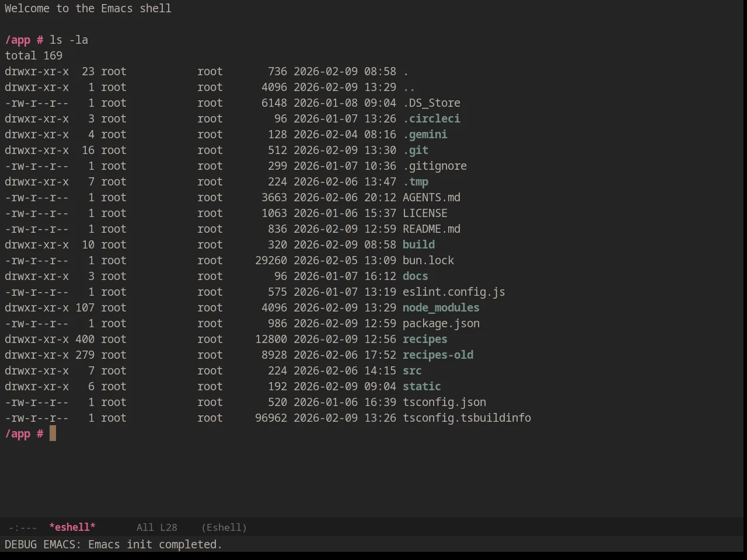This screenshot has width=747, height=560.
Task: Place cursor at the empty /app # prompt
Action: click(x=53, y=433)
